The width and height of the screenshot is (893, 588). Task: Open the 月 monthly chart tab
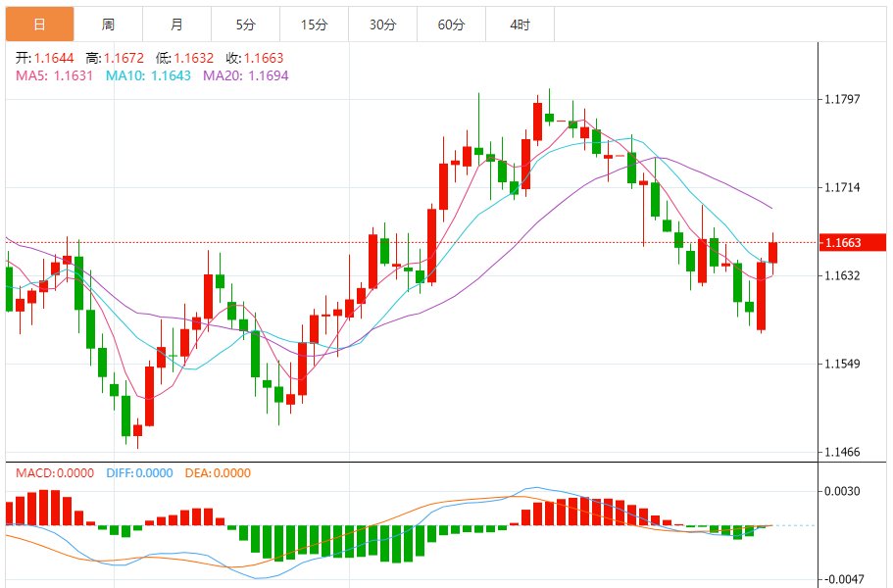[x=176, y=24]
